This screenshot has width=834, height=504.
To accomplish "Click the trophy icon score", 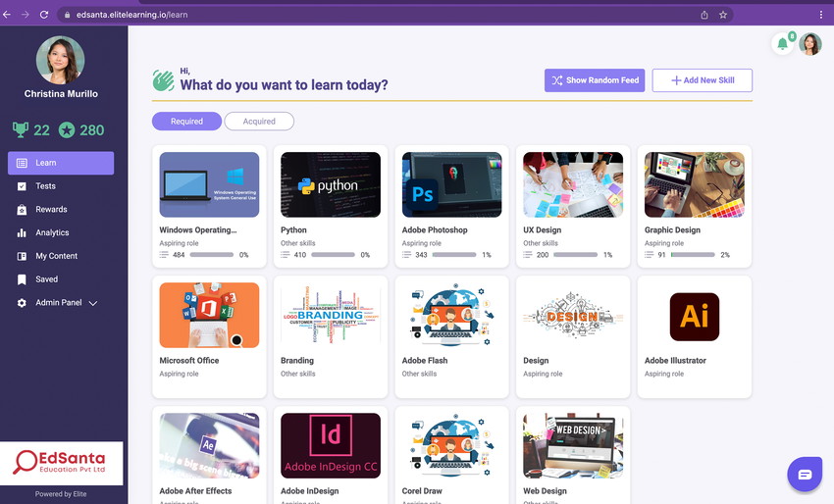I will coord(21,129).
